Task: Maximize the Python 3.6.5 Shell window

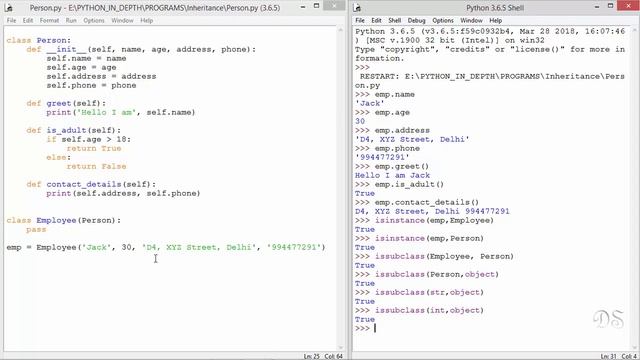Action: [x=611, y=6]
